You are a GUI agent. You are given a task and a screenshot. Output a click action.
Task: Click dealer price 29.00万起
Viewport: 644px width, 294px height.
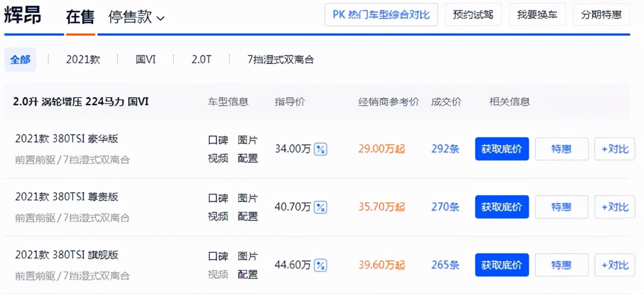382,149
